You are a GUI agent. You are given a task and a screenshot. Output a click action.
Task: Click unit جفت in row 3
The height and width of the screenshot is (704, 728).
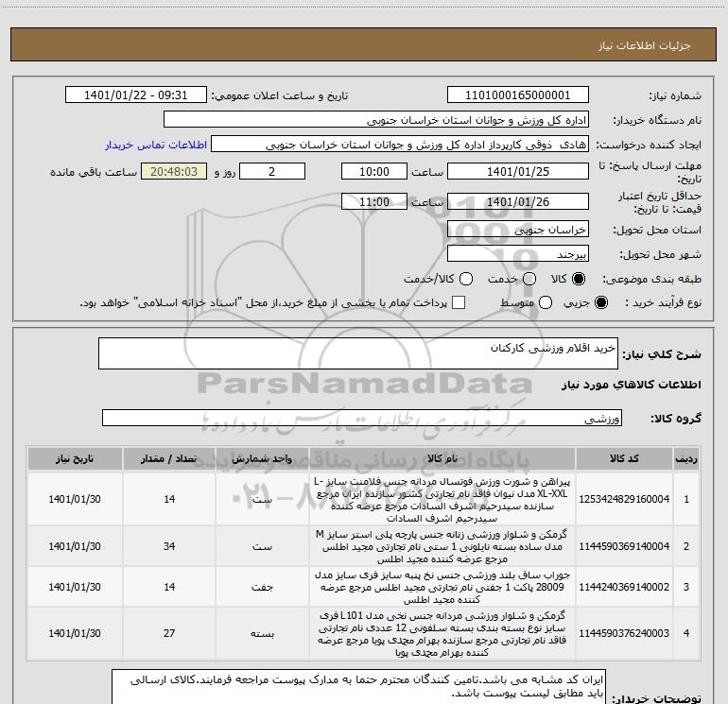pos(262,587)
